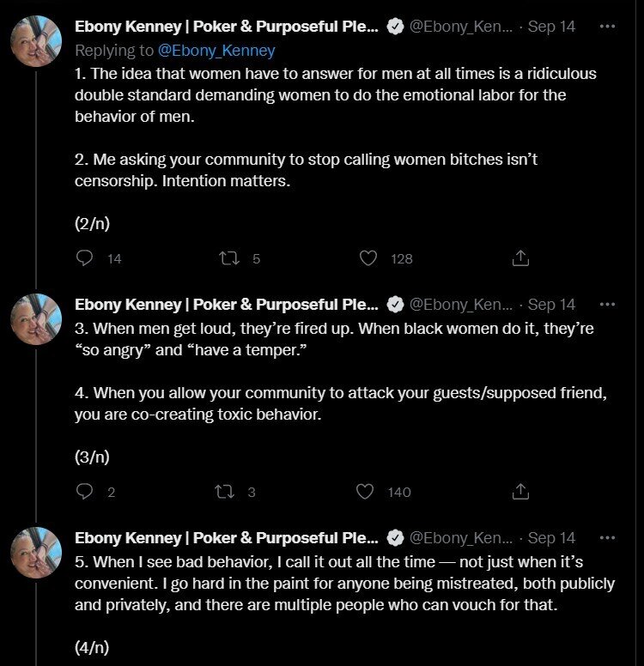Open the tweet text about co-creating toxic behavior
Image resolution: width=644 pixels, height=666 pixels.
coord(341,403)
